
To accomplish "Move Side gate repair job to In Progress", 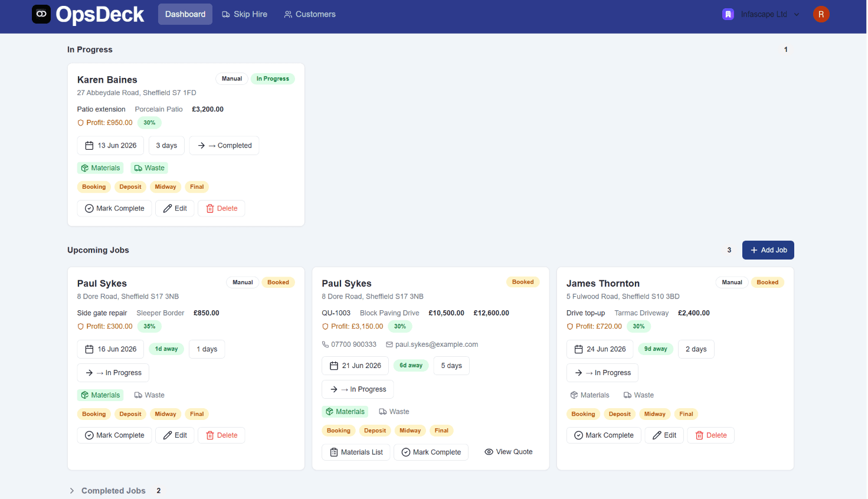I will tap(113, 373).
